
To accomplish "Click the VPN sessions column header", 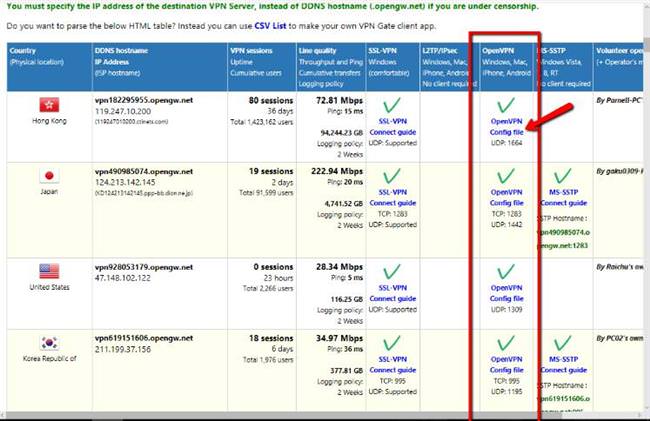I will point(262,67).
